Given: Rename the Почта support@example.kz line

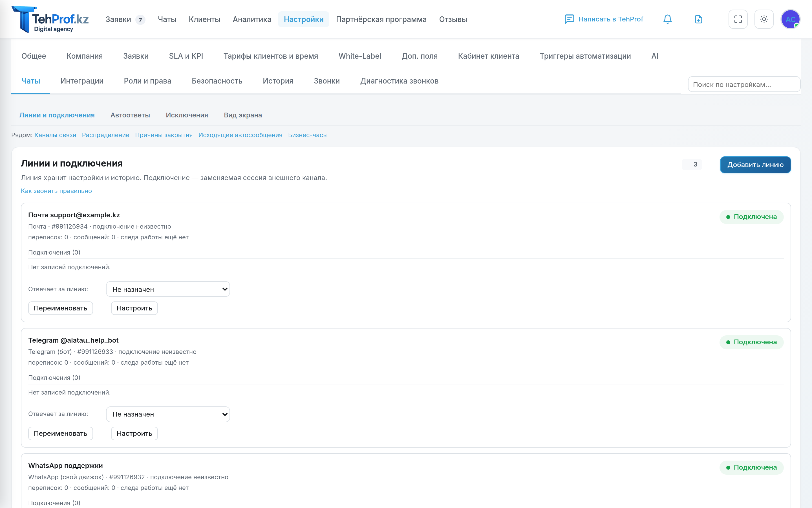Looking at the screenshot, I should click(x=60, y=308).
